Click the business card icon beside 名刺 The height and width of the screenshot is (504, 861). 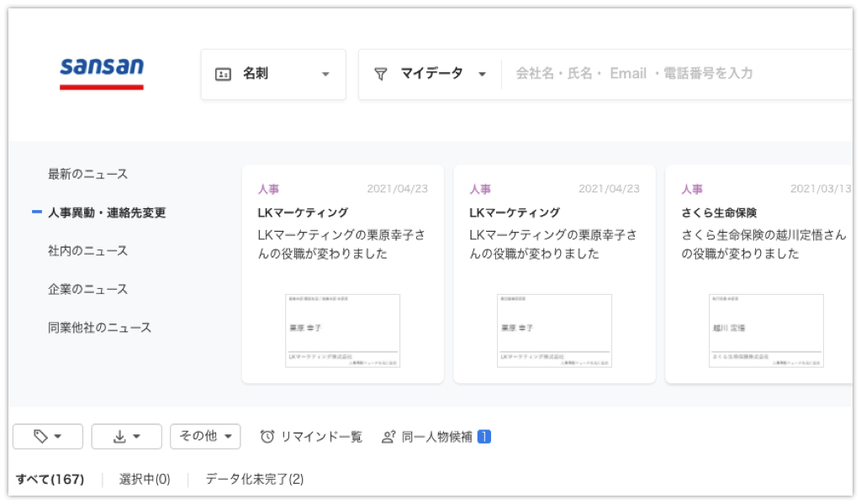pos(223,74)
